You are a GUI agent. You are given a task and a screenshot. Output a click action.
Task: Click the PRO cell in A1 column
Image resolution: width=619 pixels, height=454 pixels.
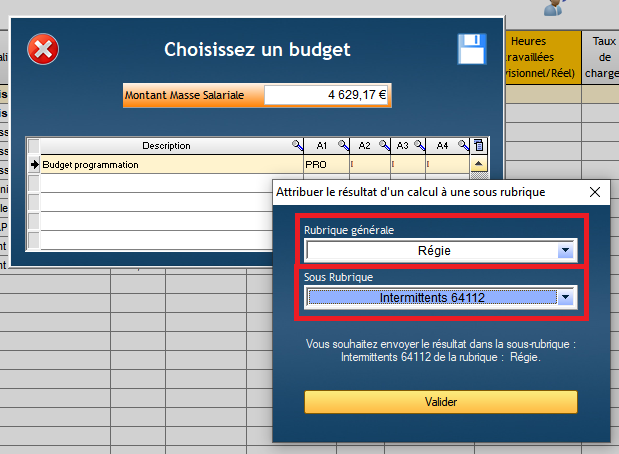(325, 164)
